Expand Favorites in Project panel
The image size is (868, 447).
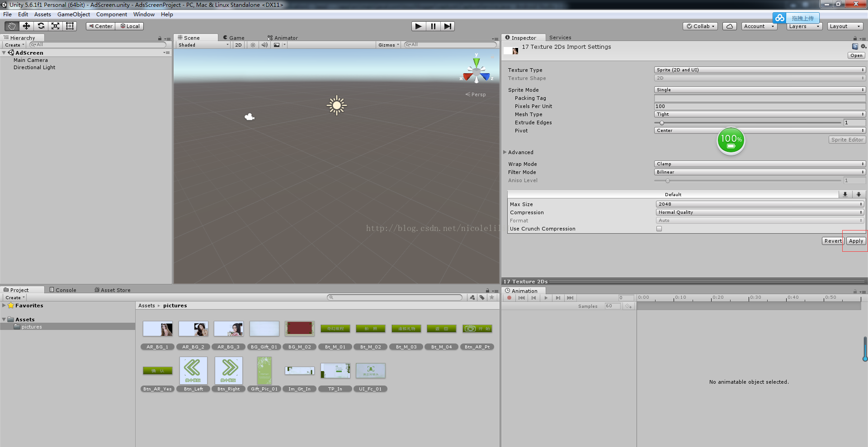(4, 306)
